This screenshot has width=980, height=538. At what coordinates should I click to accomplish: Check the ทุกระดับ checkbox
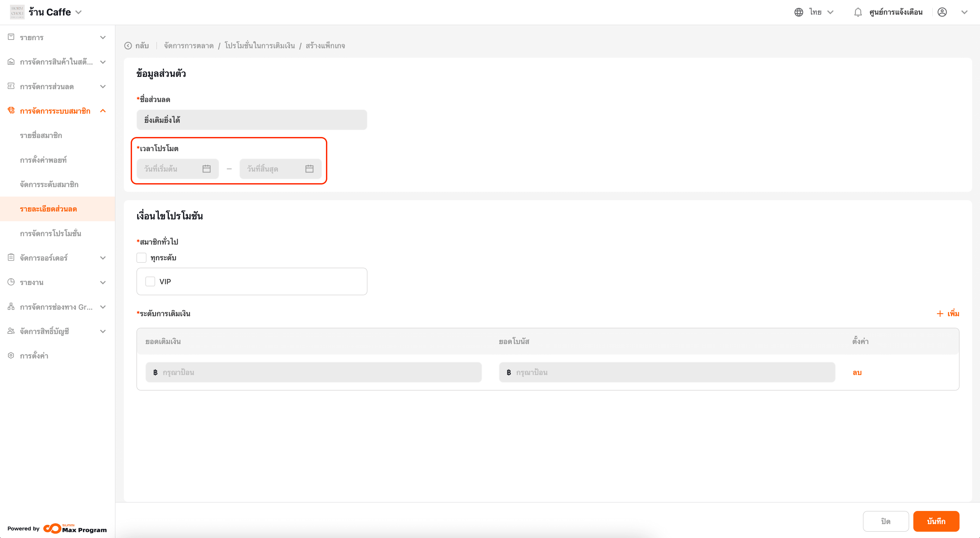[141, 258]
